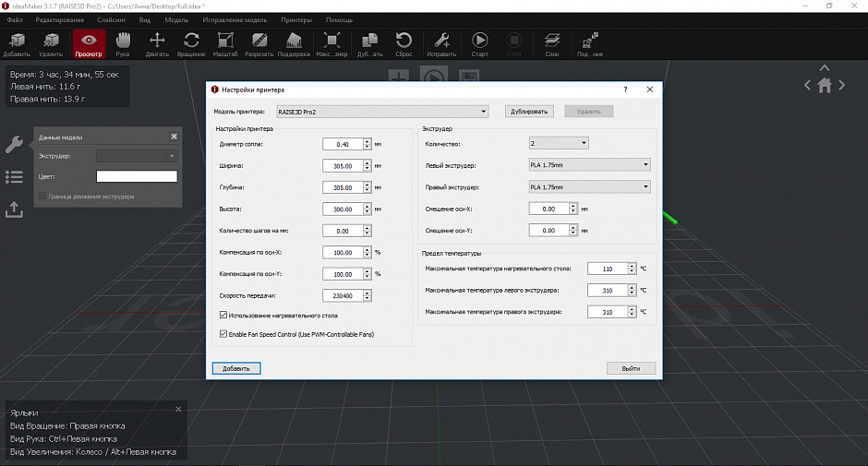Open the Помощь menu
868x466 pixels.
pyautogui.click(x=339, y=20)
